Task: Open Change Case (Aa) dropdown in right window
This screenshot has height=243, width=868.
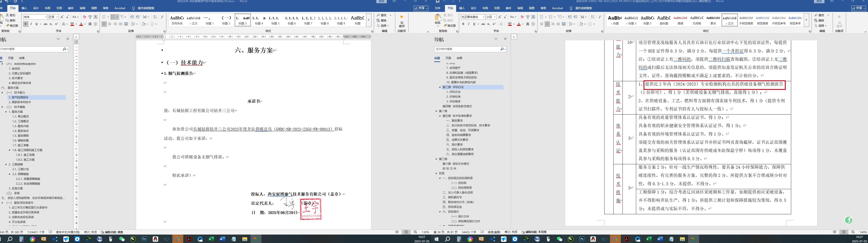Action: [513, 17]
